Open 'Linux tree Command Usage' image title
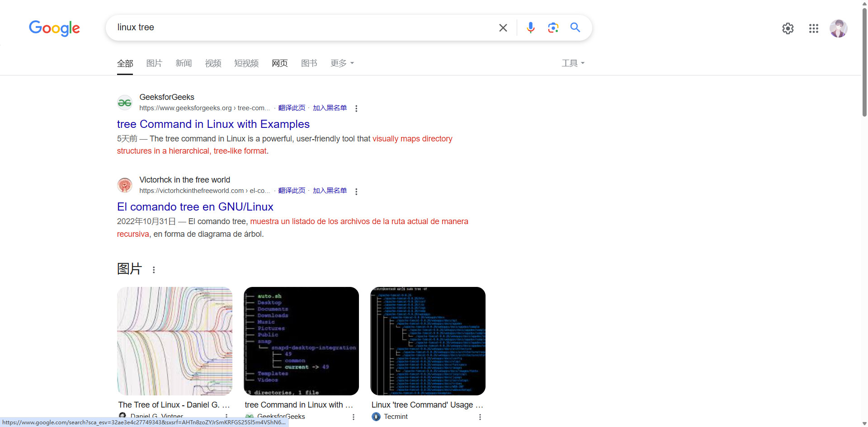Viewport: 868px width, 427px height. tap(427, 405)
